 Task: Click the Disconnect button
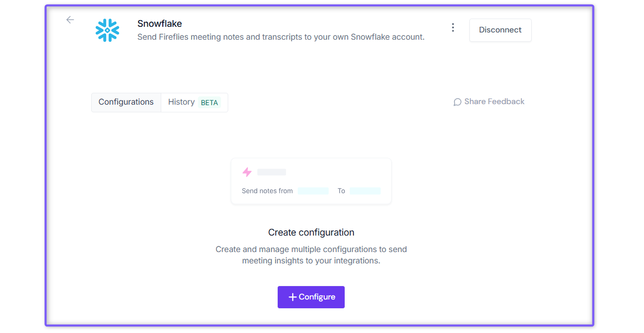click(500, 30)
